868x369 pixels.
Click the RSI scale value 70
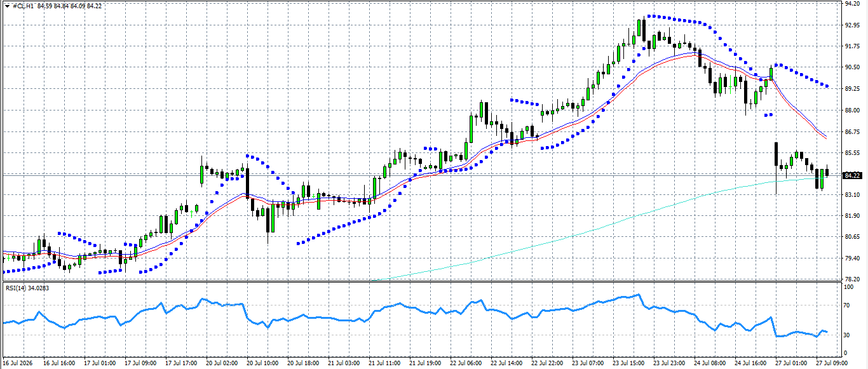click(x=847, y=305)
